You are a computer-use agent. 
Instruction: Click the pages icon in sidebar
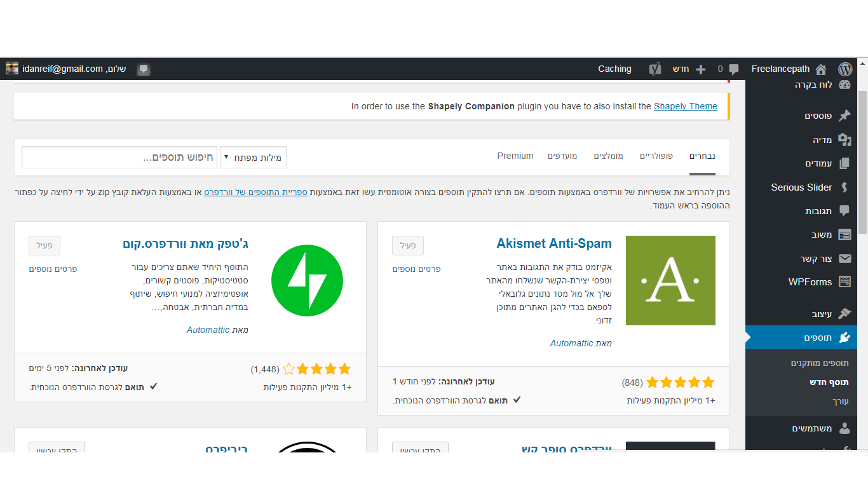click(844, 163)
